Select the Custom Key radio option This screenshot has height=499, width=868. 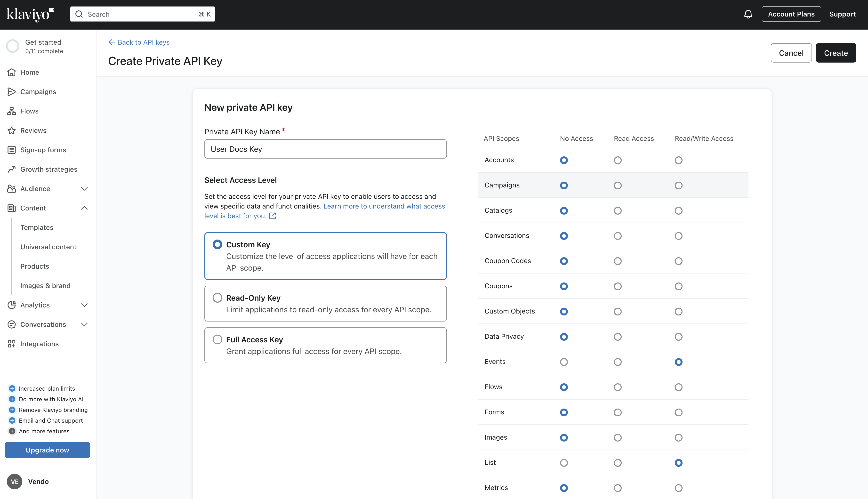coord(217,244)
